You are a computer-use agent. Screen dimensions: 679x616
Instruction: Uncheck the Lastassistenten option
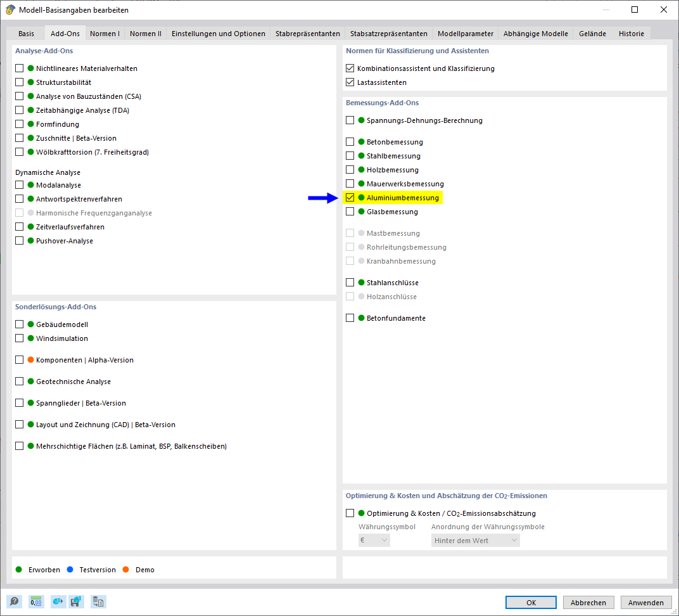(350, 82)
